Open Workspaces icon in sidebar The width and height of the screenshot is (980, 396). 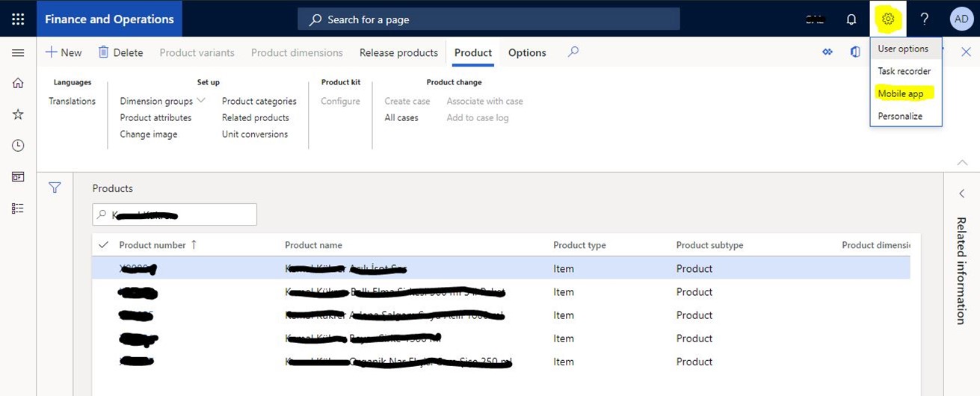18,177
